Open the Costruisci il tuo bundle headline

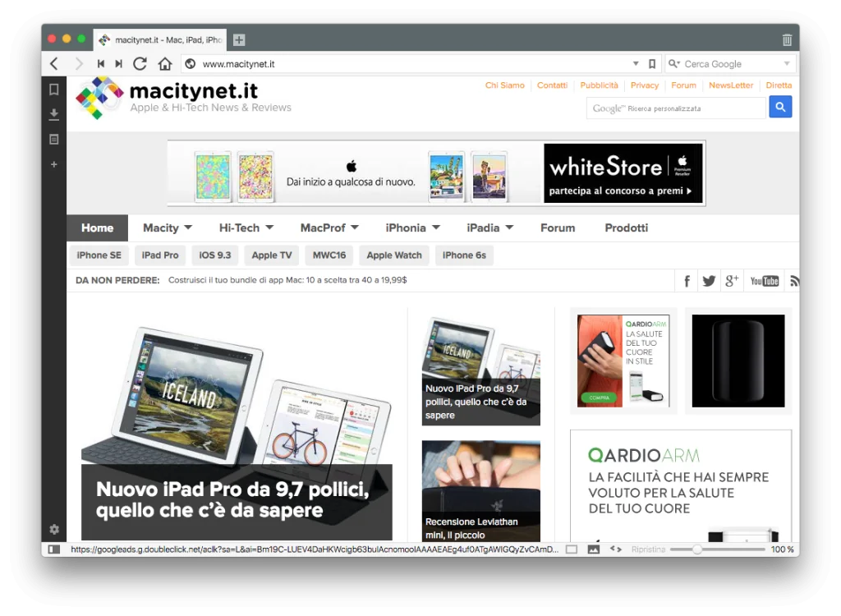tap(287, 280)
